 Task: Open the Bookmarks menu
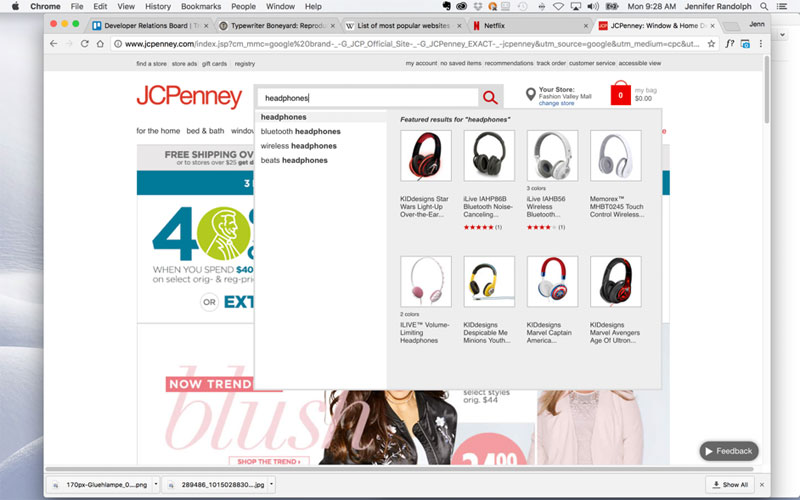click(x=201, y=6)
